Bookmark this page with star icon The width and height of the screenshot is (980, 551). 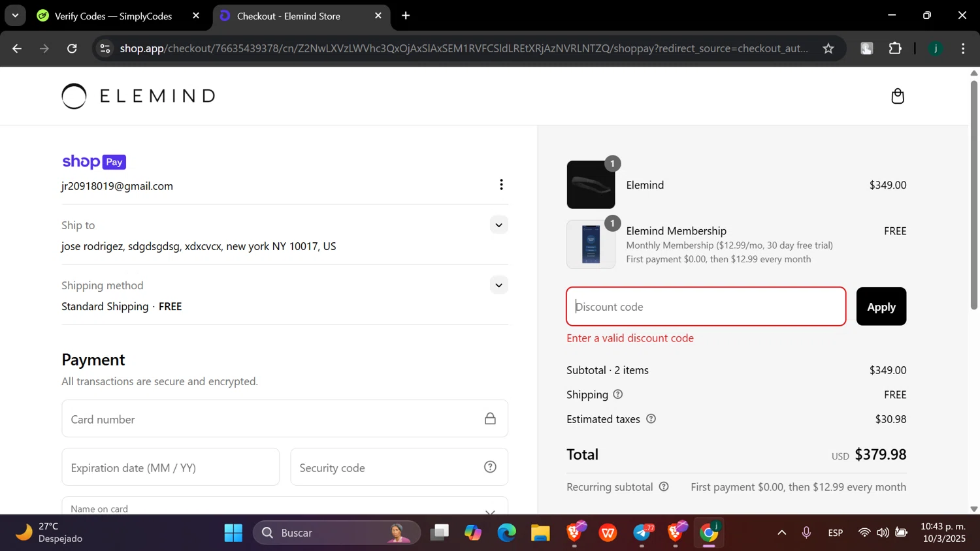[x=828, y=48]
